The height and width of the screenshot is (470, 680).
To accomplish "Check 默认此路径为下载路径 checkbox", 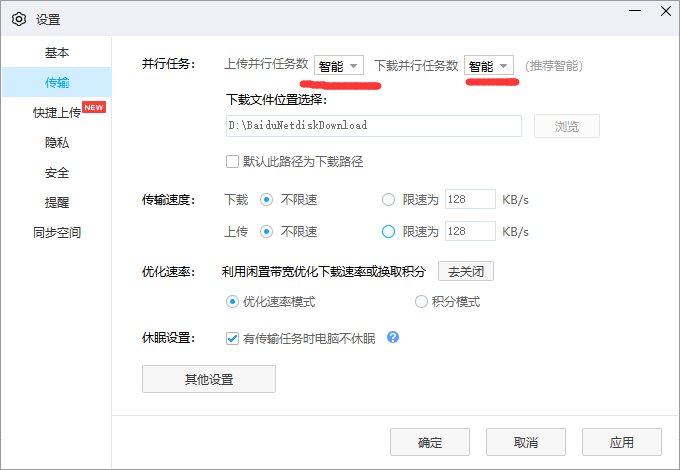I will coord(232,162).
